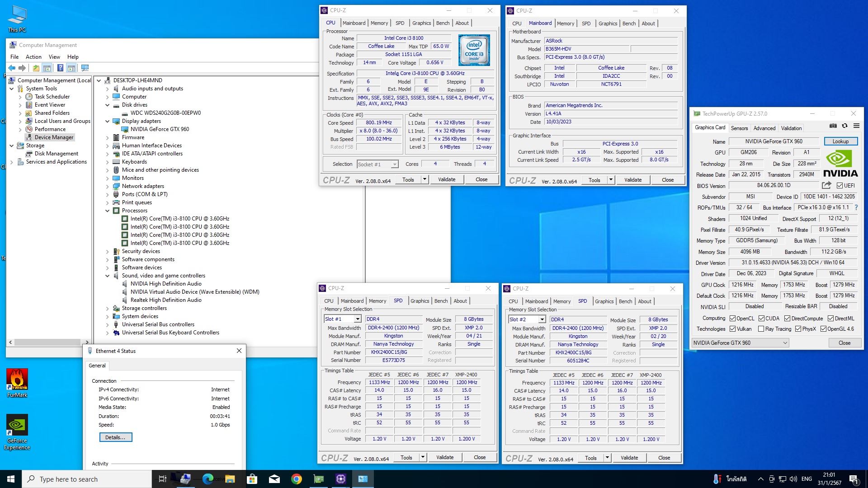Toggle the Ray Tracing checkbox
868x488 pixels.
click(x=761, y=329)
